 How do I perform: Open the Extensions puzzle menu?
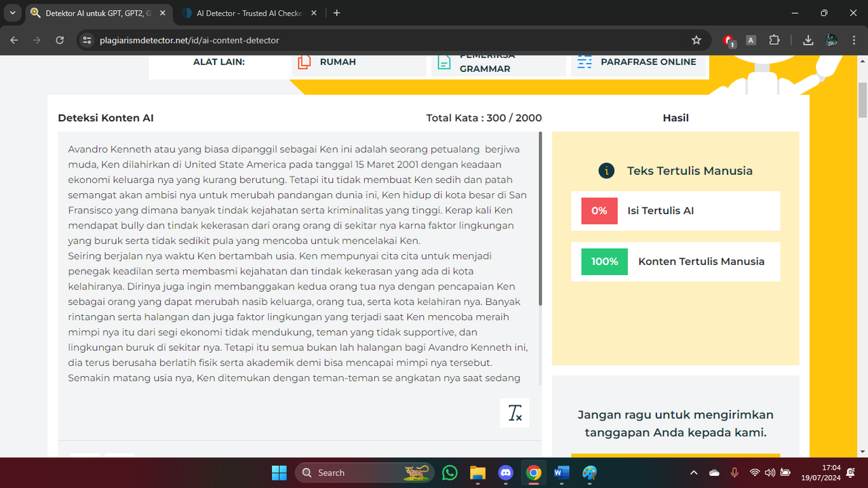pyautogui.click(x=774, y=40)
